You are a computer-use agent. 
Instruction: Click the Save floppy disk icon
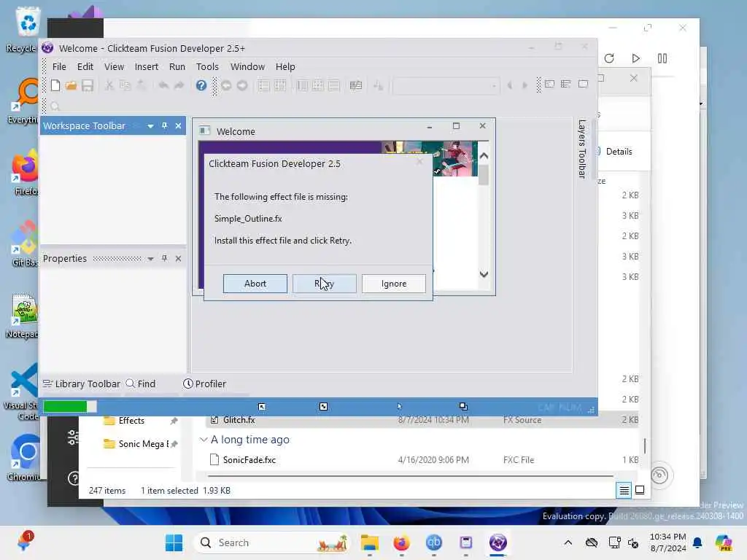[x=88, y=85]
